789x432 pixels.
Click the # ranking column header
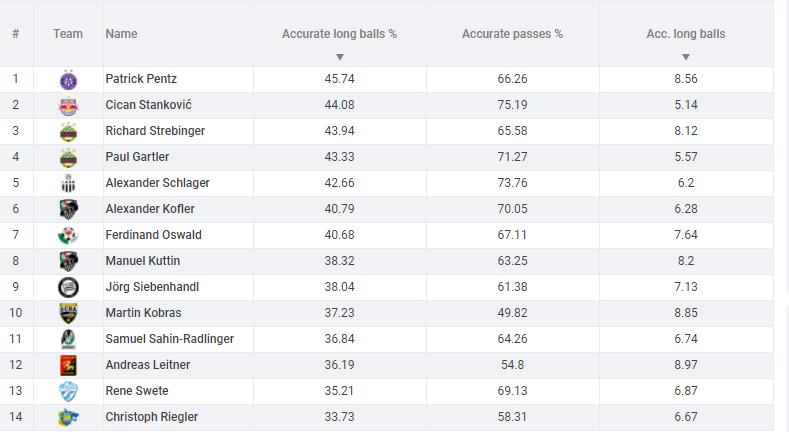pyautogui.click(x=16, y=34)
